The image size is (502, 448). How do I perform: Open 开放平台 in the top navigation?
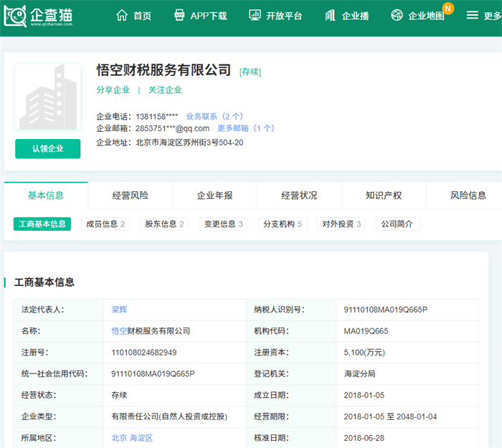point(284,16)
